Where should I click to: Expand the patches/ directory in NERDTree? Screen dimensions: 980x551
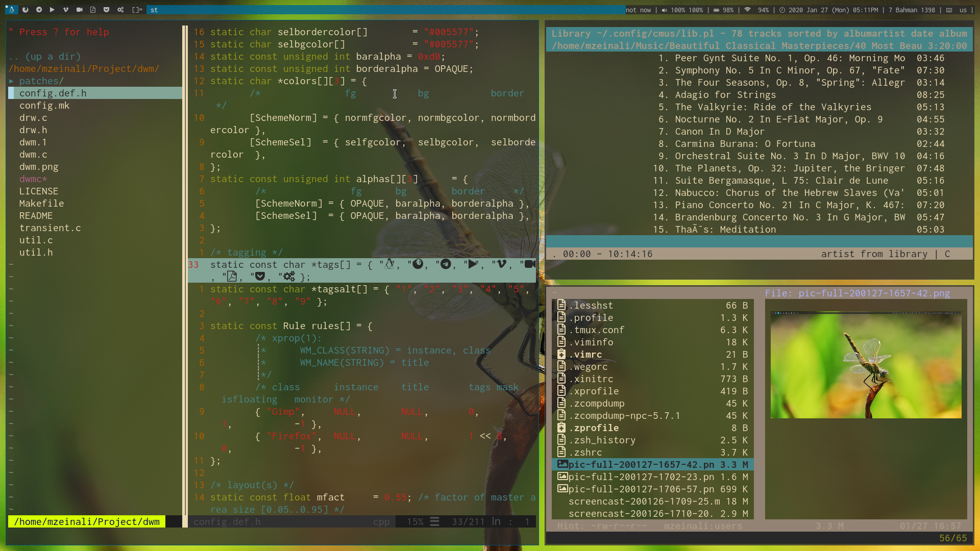coord(41,81)
